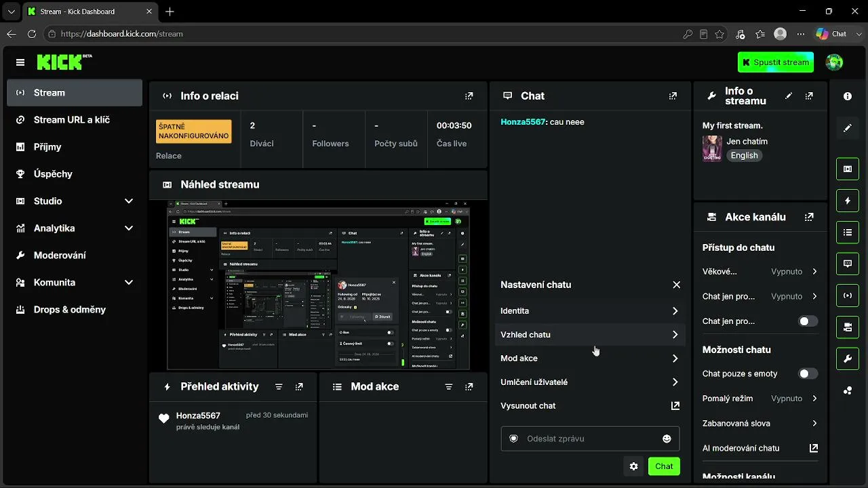This screenshot has height=488, width=868.
Task: Click the chat settings gear icon
Action: pos(634,466)
